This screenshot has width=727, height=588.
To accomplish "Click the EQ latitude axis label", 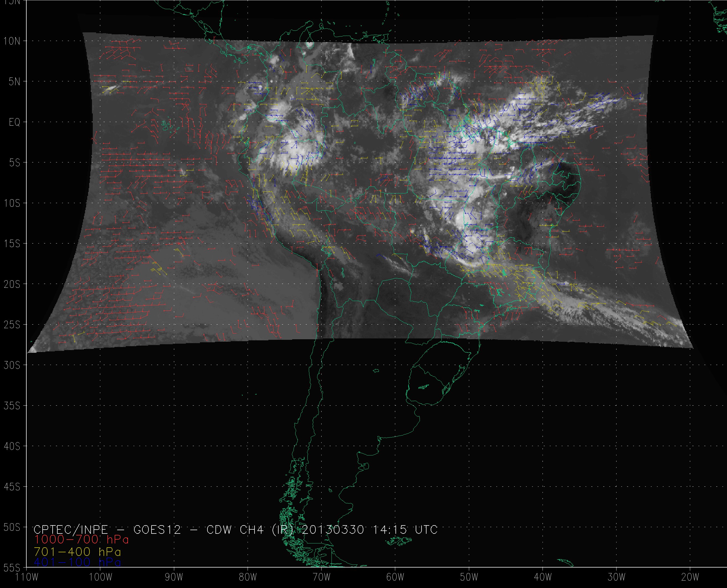I will click(x=14, y=122).
